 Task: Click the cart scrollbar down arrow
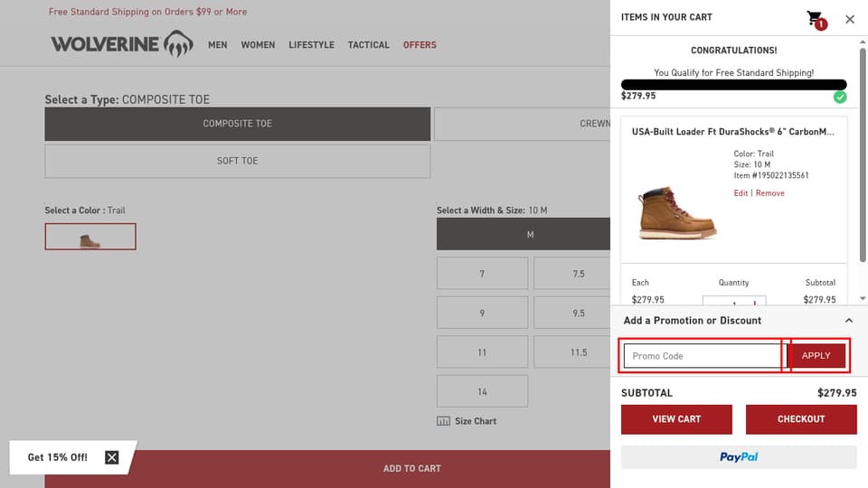tap(863, 299)
